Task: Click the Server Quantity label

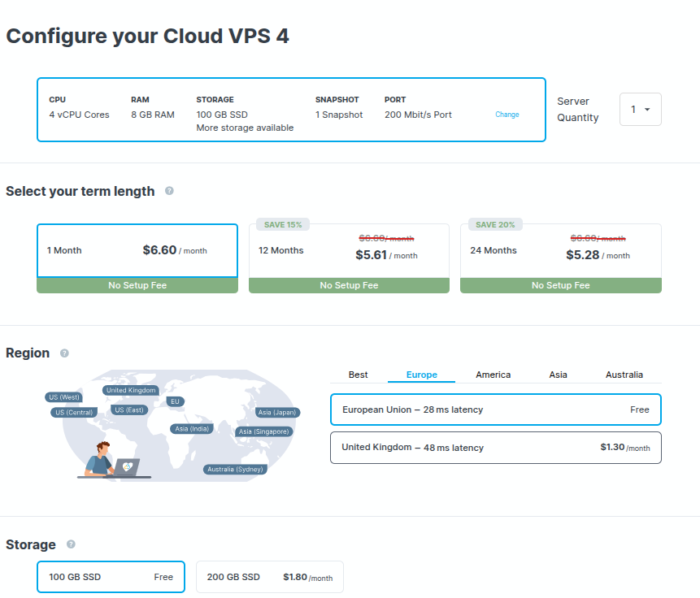Action: point(578,110)
